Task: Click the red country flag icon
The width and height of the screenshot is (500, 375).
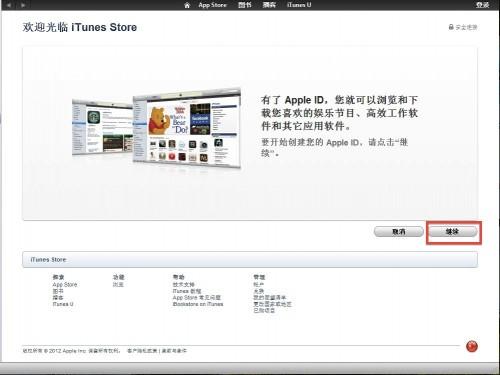Action: point(472,346)
